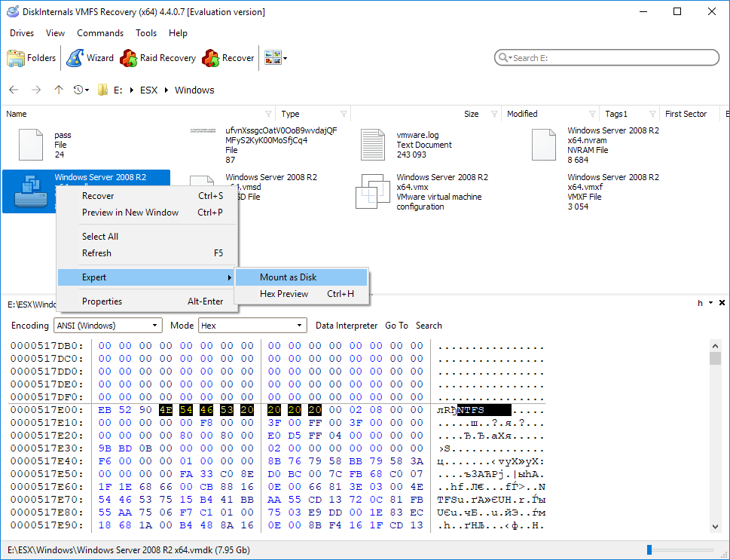
Task: Click Search in hex viewer
Action: tap(429, 325)
